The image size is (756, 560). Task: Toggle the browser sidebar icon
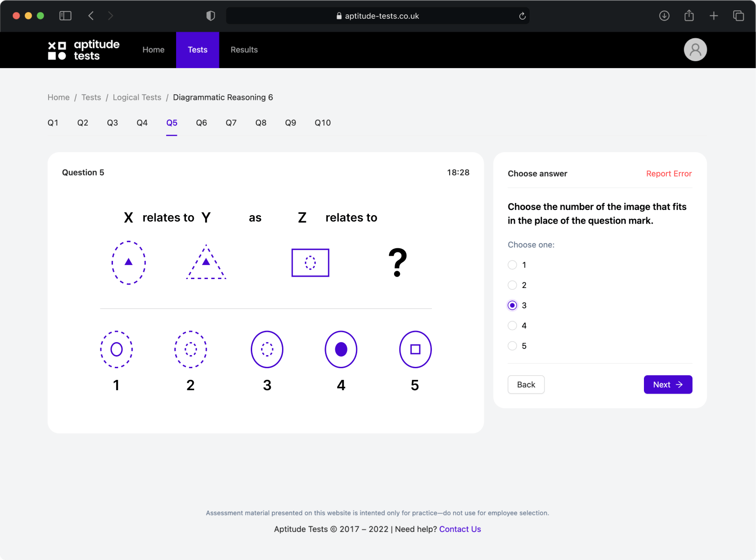click(x=65, y=15)
